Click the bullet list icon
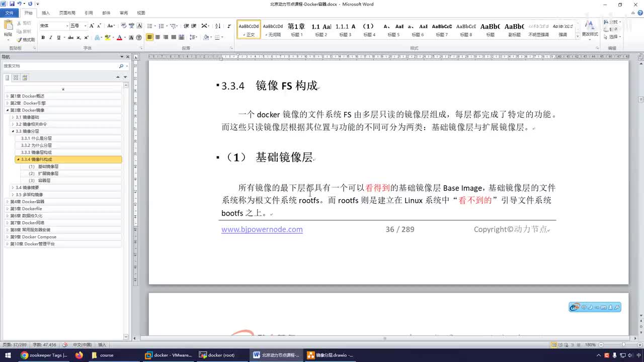The image size is (644, 362). (x=150, y=26)
